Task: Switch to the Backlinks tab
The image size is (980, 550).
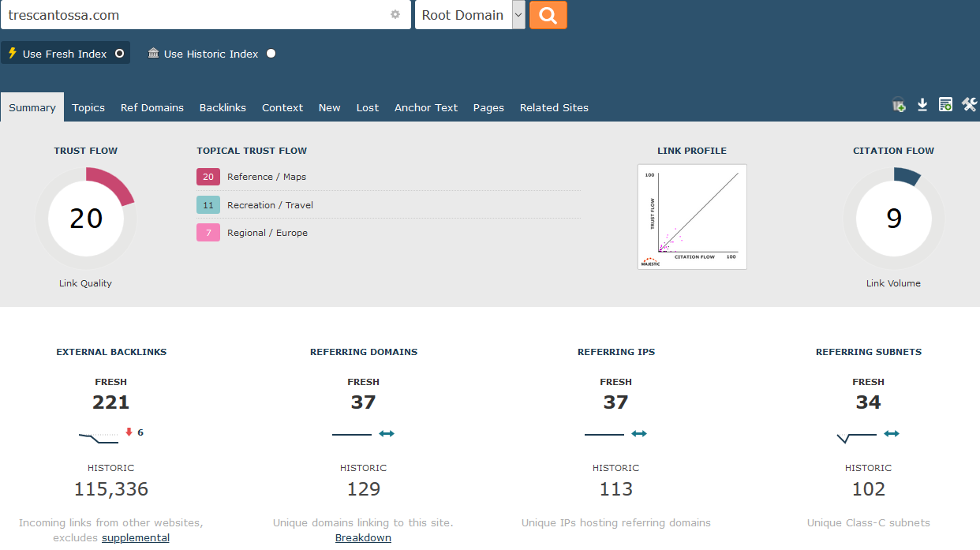Action: coord(223,108)
